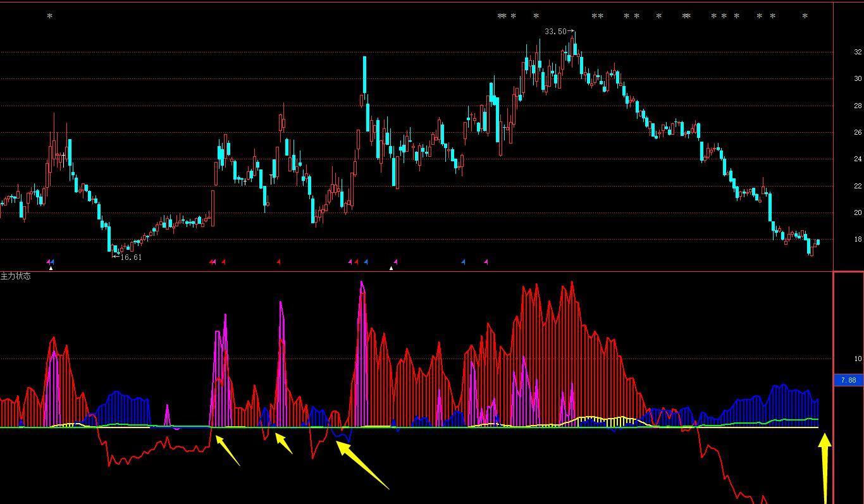Click the rightmost blue flag signal marker

pyautogui.click(x=463, y=262)
